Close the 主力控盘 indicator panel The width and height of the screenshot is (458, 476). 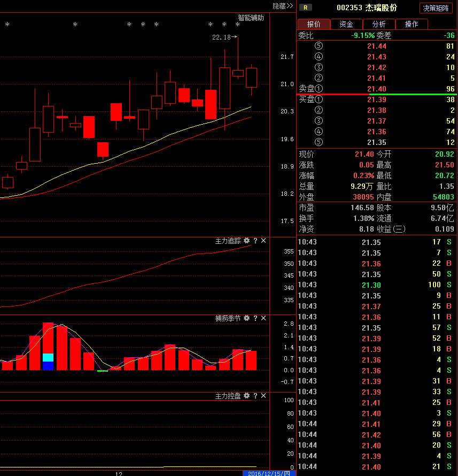[x=263, y=396]
